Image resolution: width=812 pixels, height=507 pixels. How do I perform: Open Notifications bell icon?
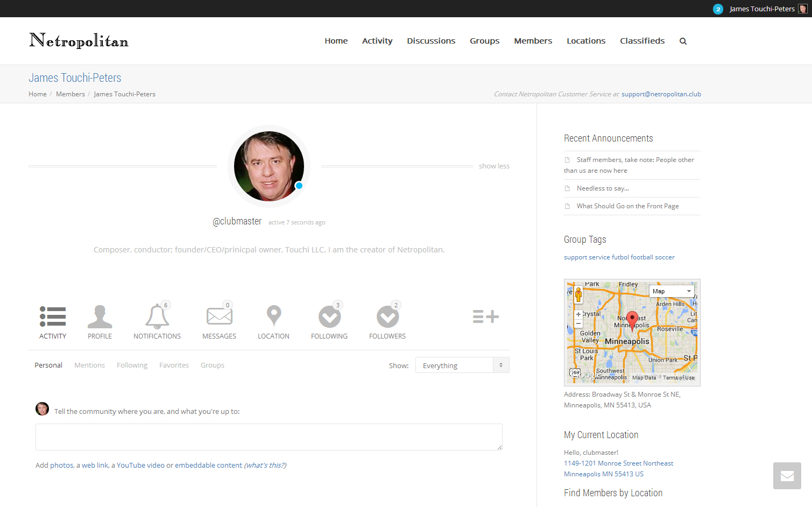coord(157,316)
